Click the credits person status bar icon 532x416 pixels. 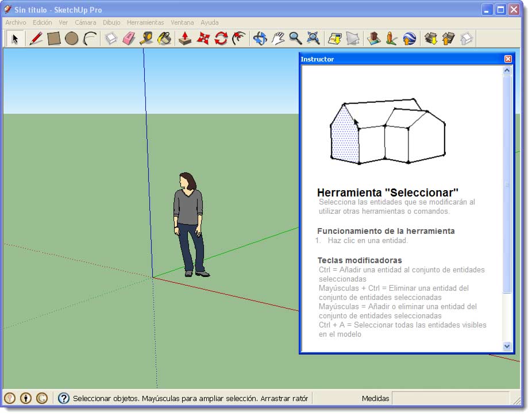(26, 398)
